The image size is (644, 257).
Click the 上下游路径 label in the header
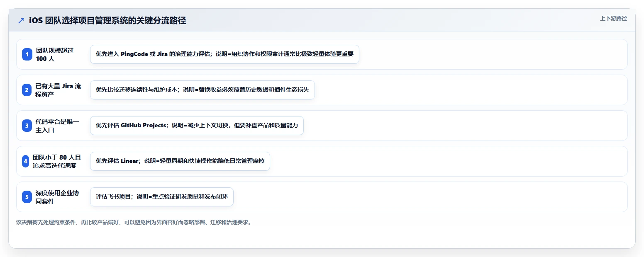point(613,18)
